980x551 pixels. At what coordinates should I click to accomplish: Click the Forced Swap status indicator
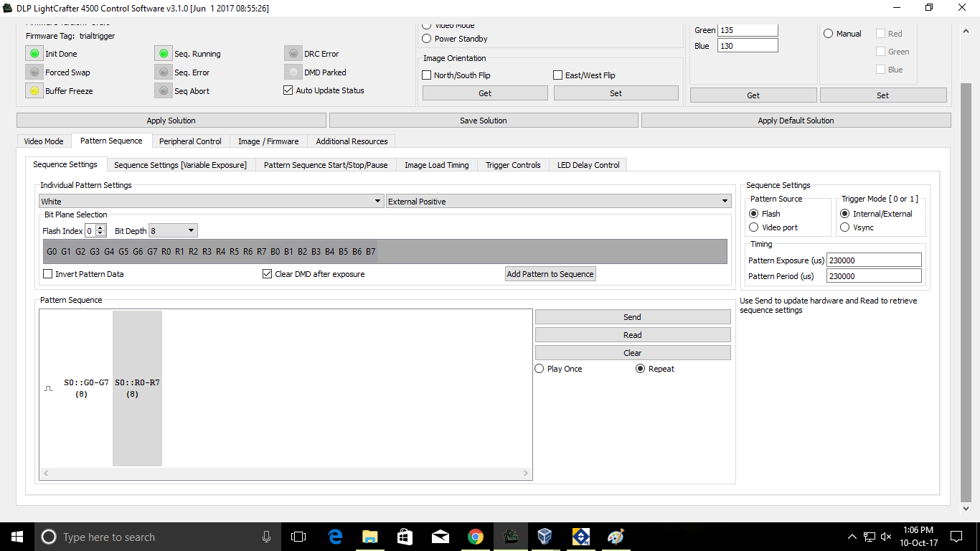click(x=34, y=72)
